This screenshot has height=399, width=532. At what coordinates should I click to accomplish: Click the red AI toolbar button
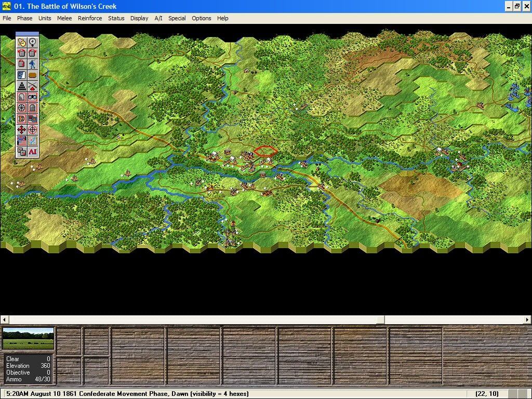click(x=33, y=152)
